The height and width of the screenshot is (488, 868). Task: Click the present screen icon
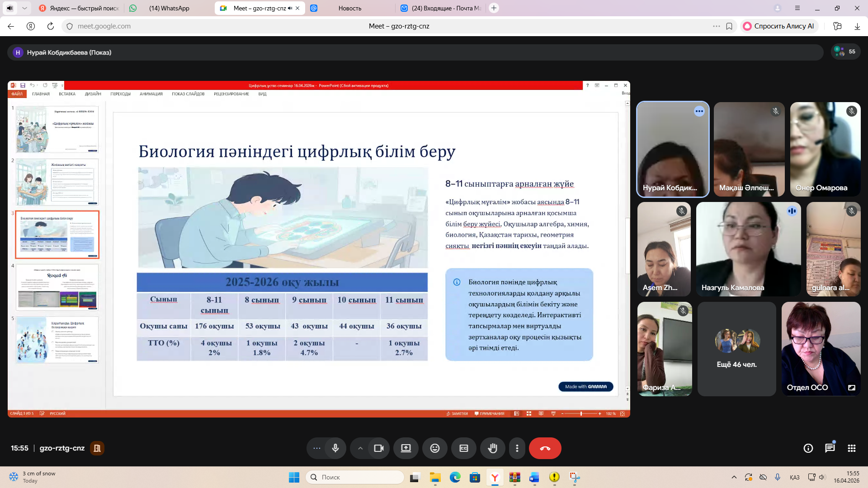[406, 448]
